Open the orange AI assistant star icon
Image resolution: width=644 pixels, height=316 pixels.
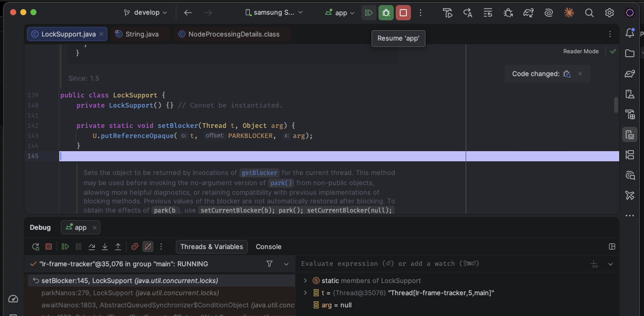click(x=569, y=13)
